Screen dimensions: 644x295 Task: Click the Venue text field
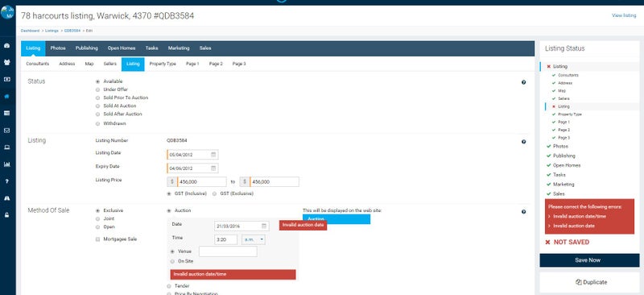[228, 251]
